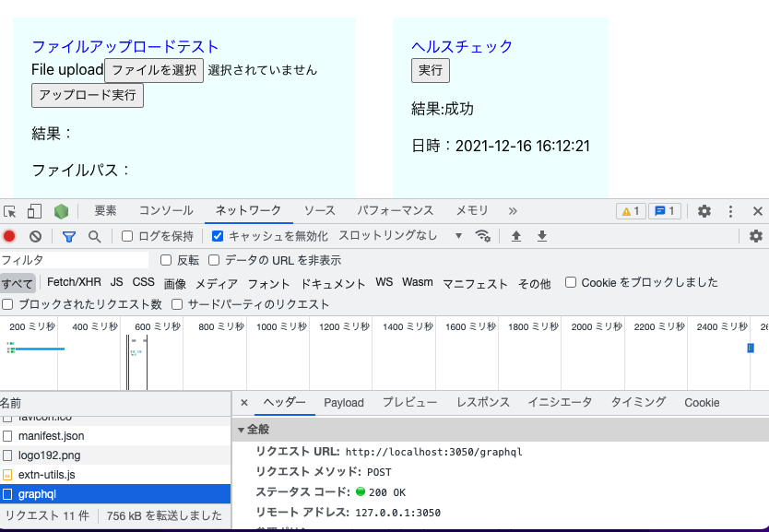Open DevTools settings gear
The width and height of the screenshot is (769, 532).
(704, 211)
